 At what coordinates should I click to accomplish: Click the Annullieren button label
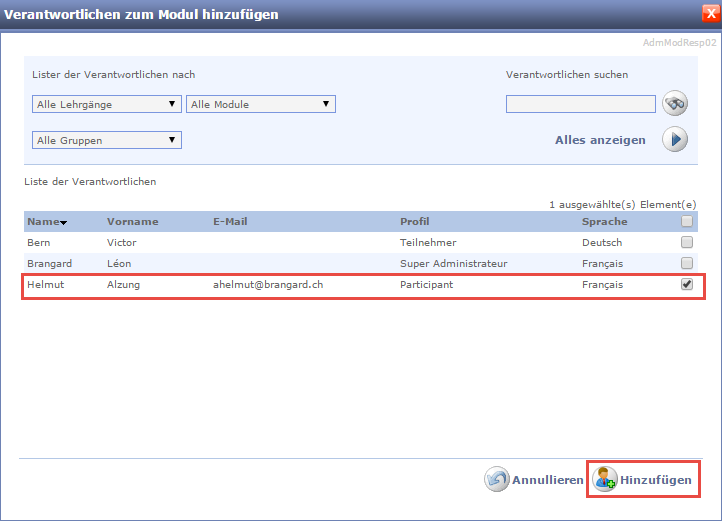pyautogui.click(x=547, y=480)
